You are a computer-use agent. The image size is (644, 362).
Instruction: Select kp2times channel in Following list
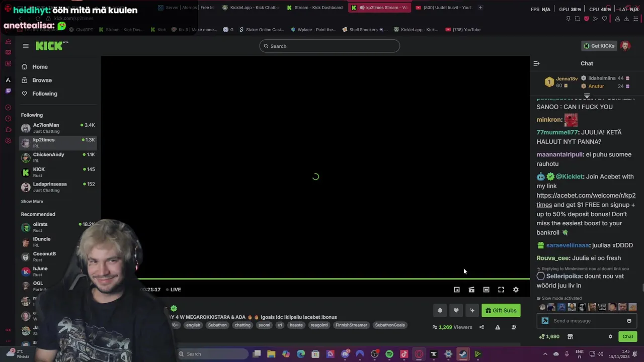[x=58, y=142]
